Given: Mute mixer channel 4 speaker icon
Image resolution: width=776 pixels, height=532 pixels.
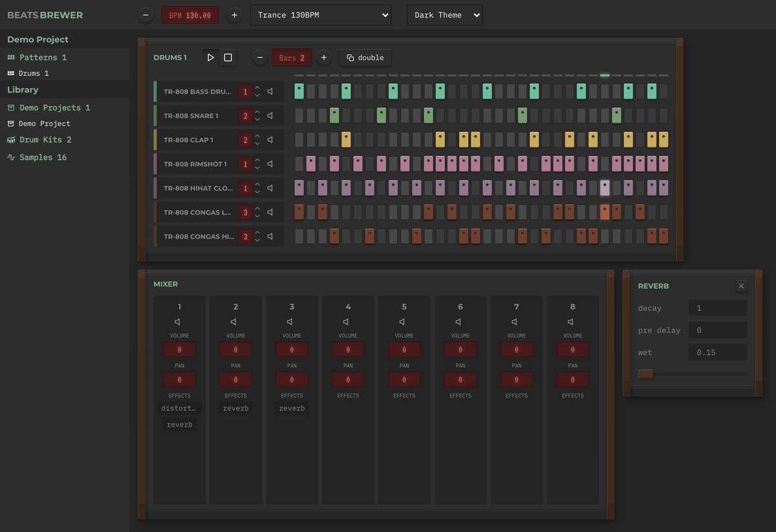Looking at the screenshot, I should [x=348, y=321].
